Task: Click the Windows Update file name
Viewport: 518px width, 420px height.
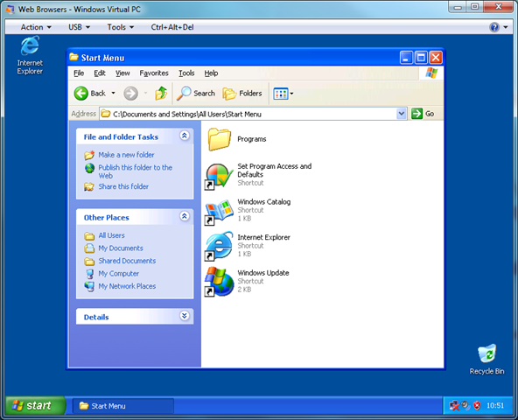Action: (x=263, y=273)
